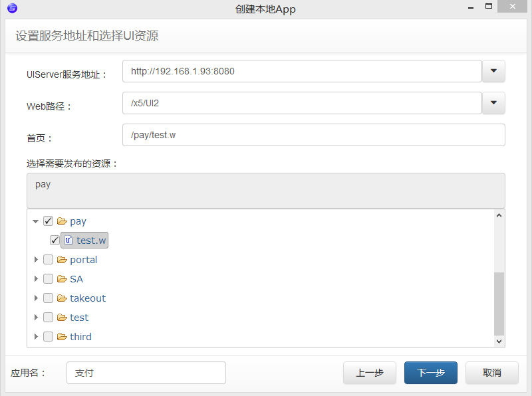Image resolution: width=532 pixels, height=396 pixels.
Task: Check the SA folder checkbox
Action: click(x=48, y=279)
